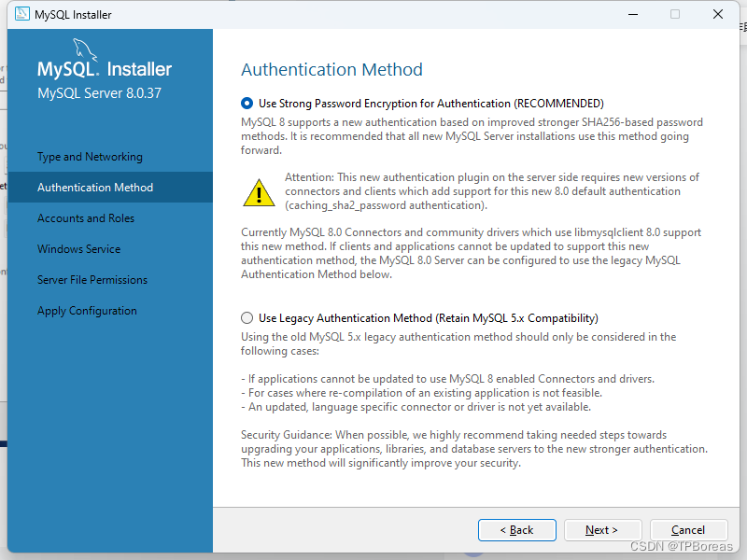Select Server File Permissions step
This screenshot has height=560, width=747.
pos(92,279)
